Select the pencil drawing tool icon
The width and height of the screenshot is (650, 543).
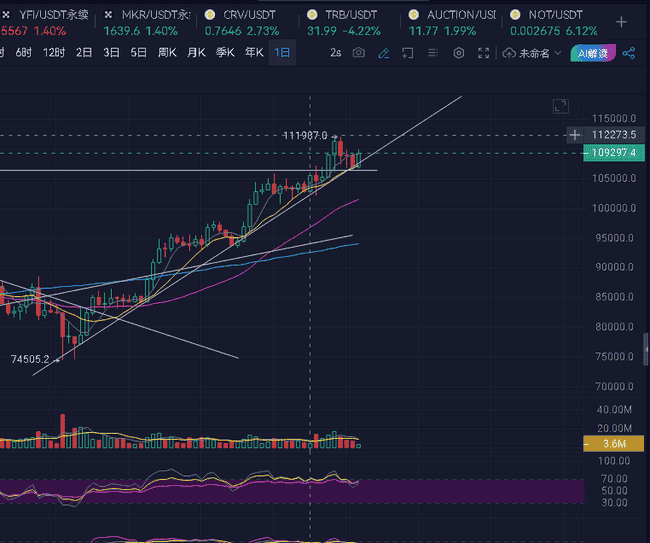(383, 52)
